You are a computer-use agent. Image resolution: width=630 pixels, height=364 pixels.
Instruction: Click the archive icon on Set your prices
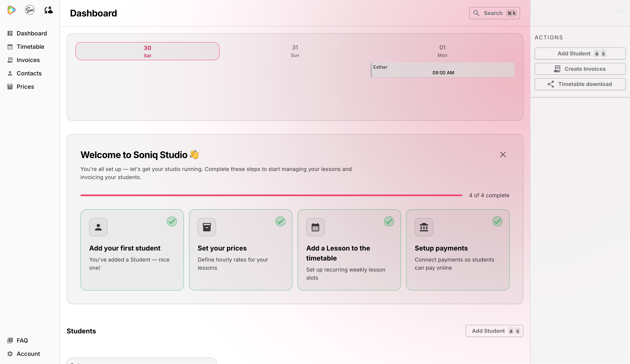point(207,227)
